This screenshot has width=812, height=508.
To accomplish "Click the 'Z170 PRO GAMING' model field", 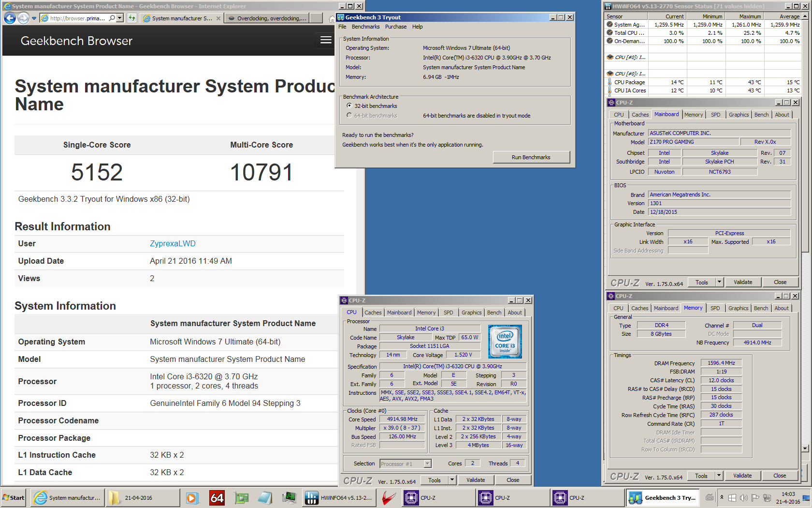I will (693, 142).
